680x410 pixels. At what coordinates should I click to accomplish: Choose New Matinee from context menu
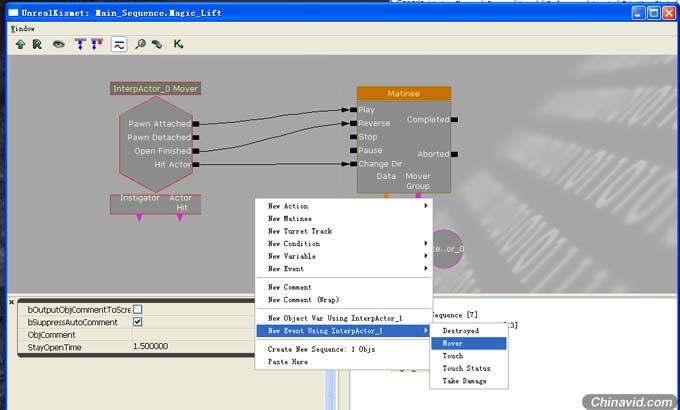344,218
